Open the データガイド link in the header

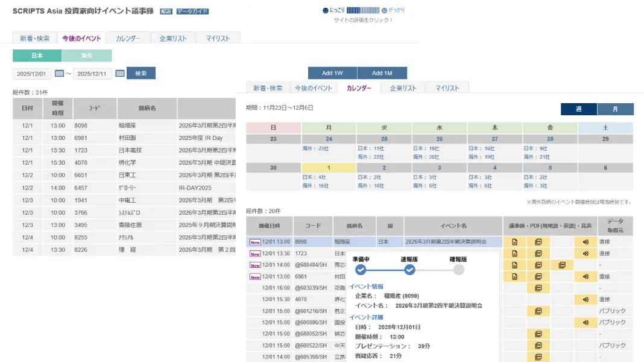tap(192, 11)
